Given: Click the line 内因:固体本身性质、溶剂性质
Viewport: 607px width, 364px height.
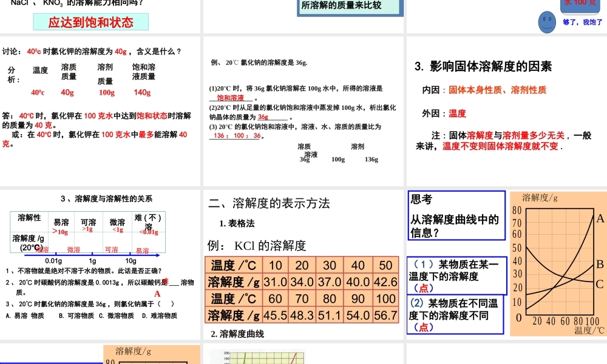Looking at the screenshot, I should click(484, 90).
